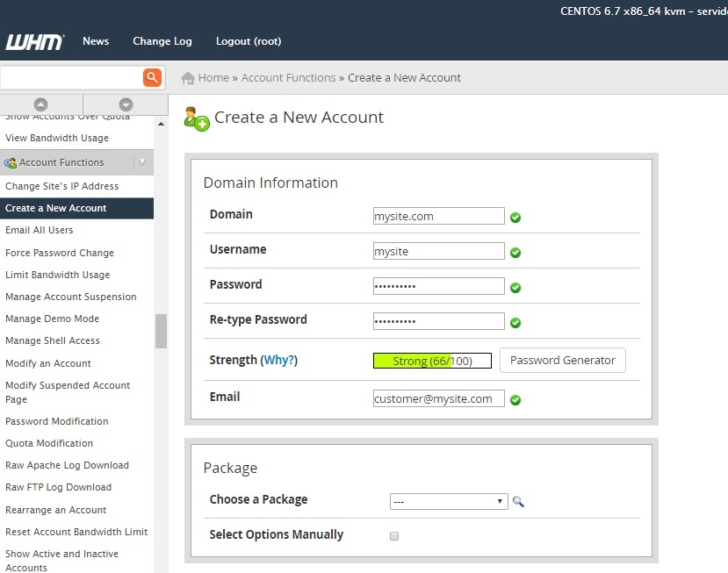Viewport: 728px width, 573px height.
Task: Click the password strength meter bar
Action: coord(432,361)
